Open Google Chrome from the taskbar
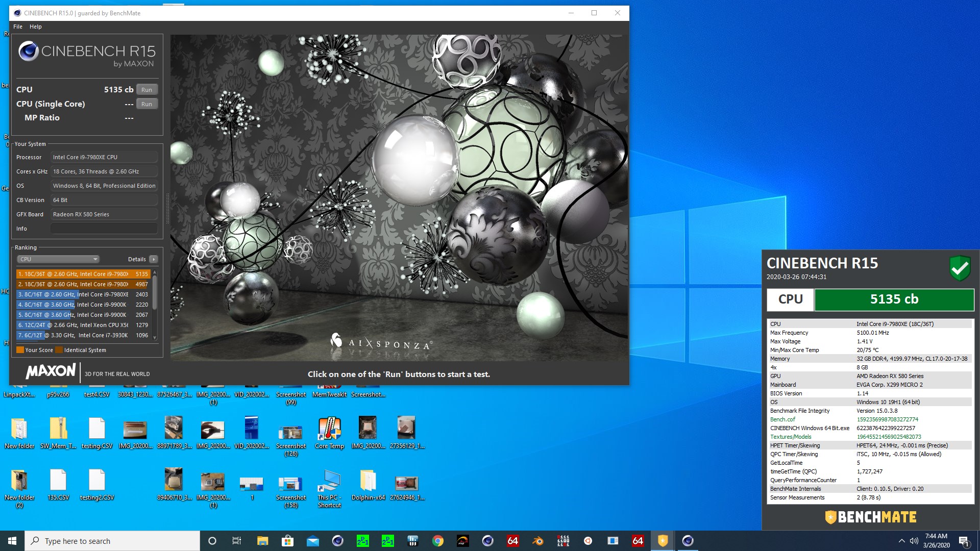The height and width of the screenshot is (551, 980). [437, 541]
